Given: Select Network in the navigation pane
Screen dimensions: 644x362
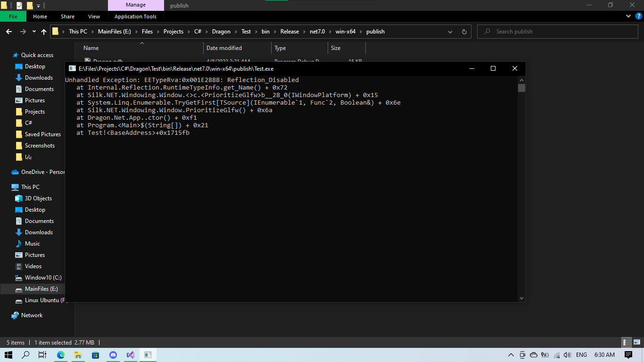Looking at the screenshot, I should click(x=32, y=315).
